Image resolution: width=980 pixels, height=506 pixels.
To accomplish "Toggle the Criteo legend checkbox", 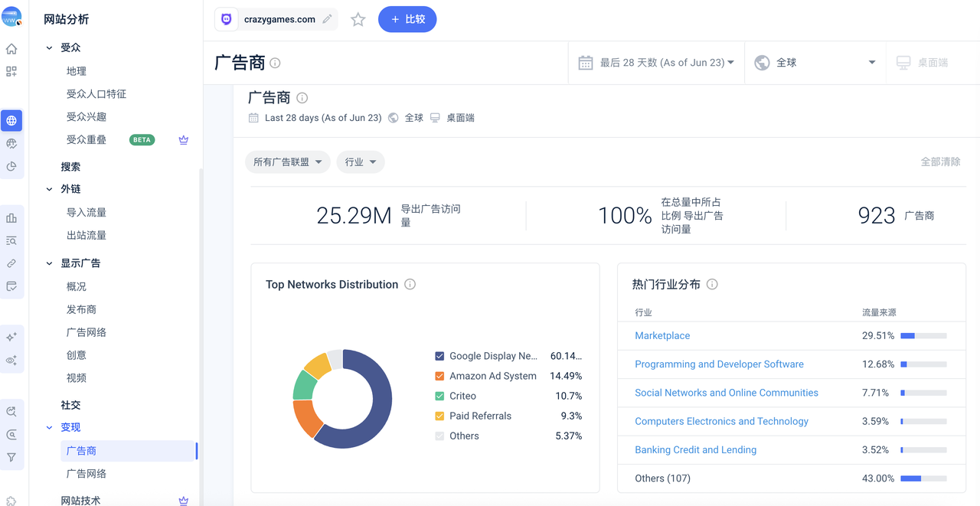I will coord(439,396).
